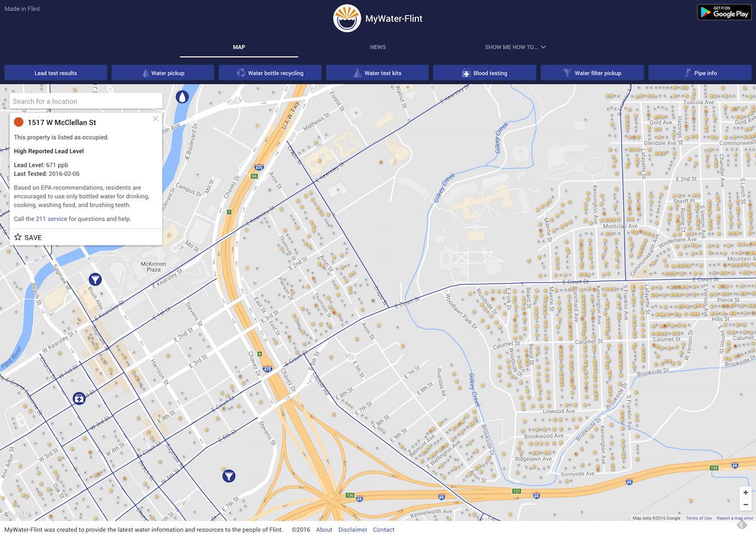Save this property with SAVE star
The width and height of the screenshot is (756, 540).
pyautogui.click(x=28, y=238)
